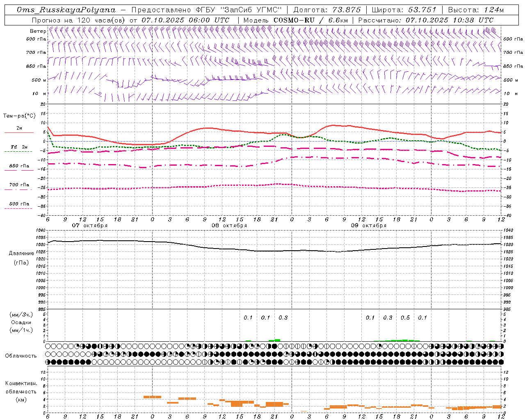Click the 700 гПа temperature legend entry

[19, 185]
